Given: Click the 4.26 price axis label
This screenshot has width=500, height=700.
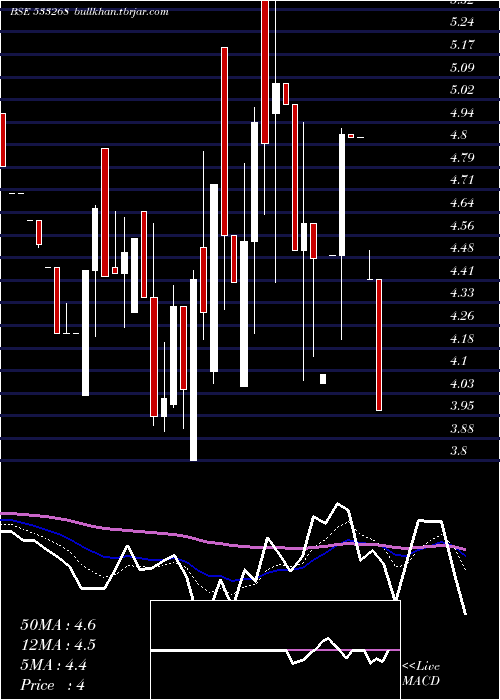Looking at the screenshot, I should tap(462, 316).
